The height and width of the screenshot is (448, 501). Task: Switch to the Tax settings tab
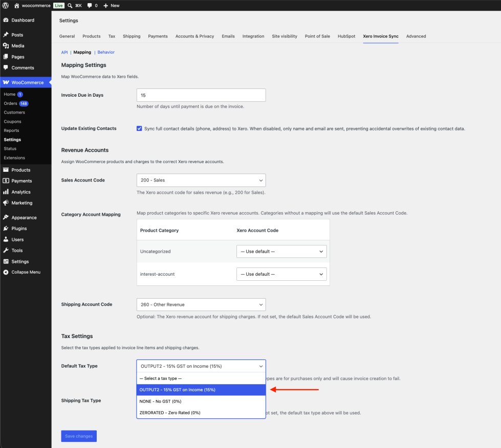pos(112,36)
